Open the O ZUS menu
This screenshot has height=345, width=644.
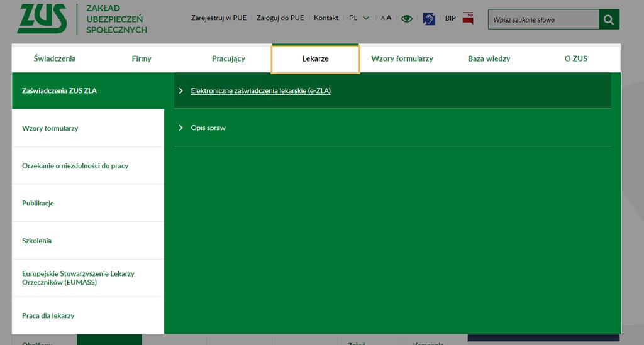click(x=576, y=58)
